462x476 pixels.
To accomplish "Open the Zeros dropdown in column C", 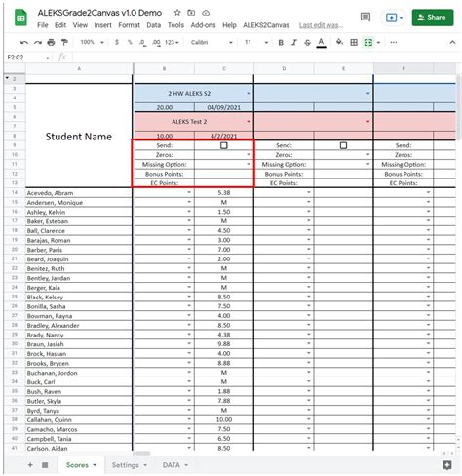I will point(249,155).
